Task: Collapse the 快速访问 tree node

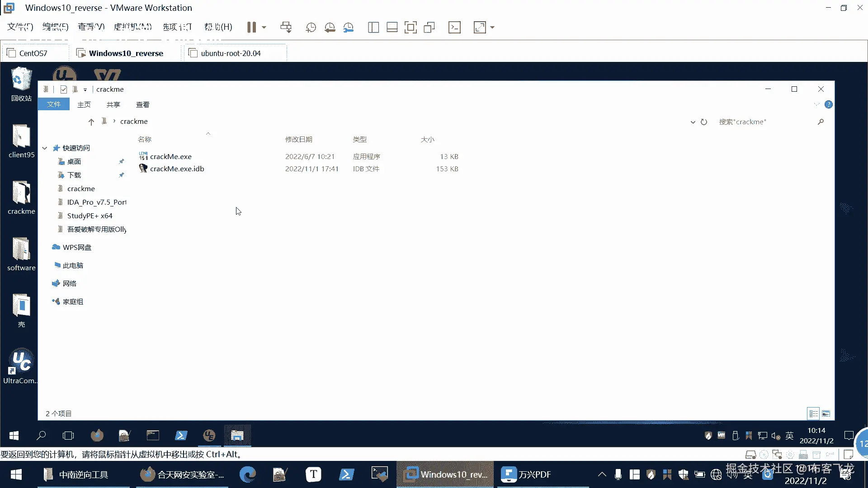Action: (x=45, y=148)
